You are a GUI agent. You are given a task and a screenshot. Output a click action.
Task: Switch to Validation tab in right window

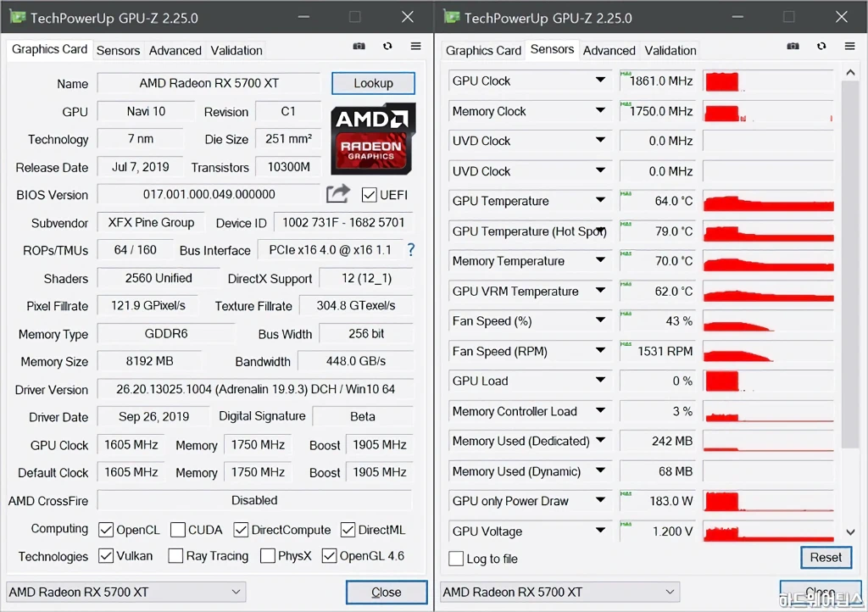point(670,50)
